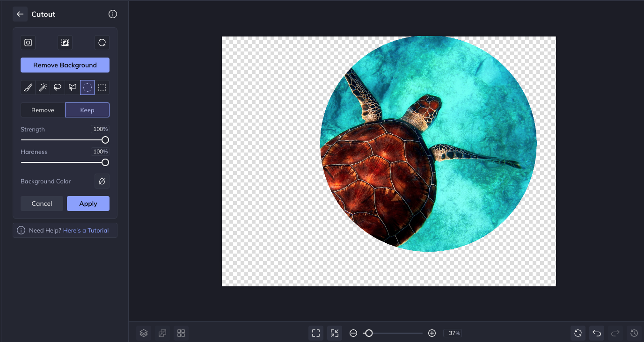Select the Brush cutout tool

28,87
